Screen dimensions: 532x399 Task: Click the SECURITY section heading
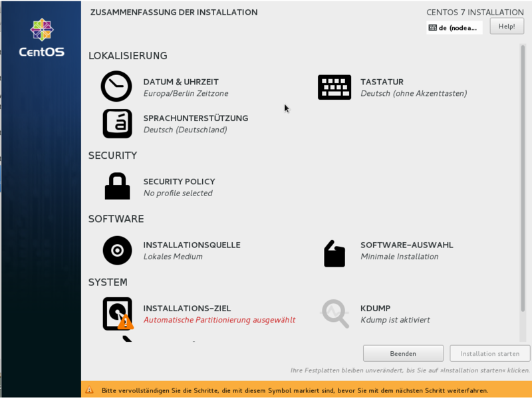(x=112, y=156)
